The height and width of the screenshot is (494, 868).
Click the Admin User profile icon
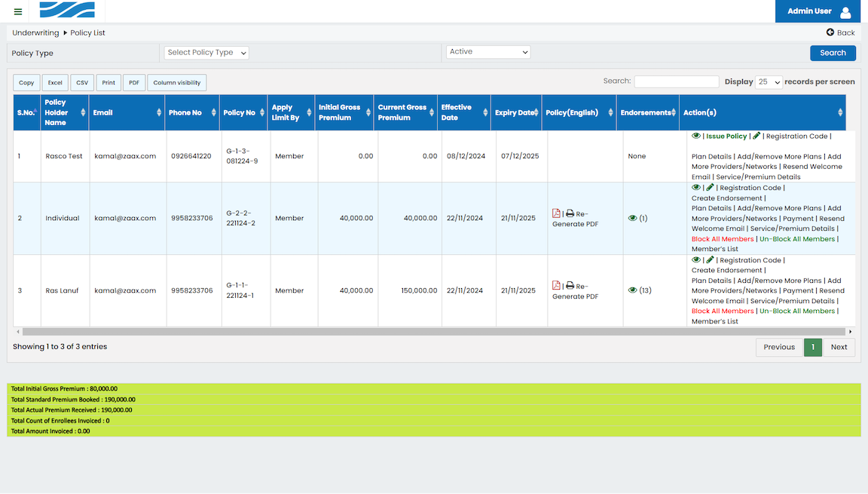[845, 12]
